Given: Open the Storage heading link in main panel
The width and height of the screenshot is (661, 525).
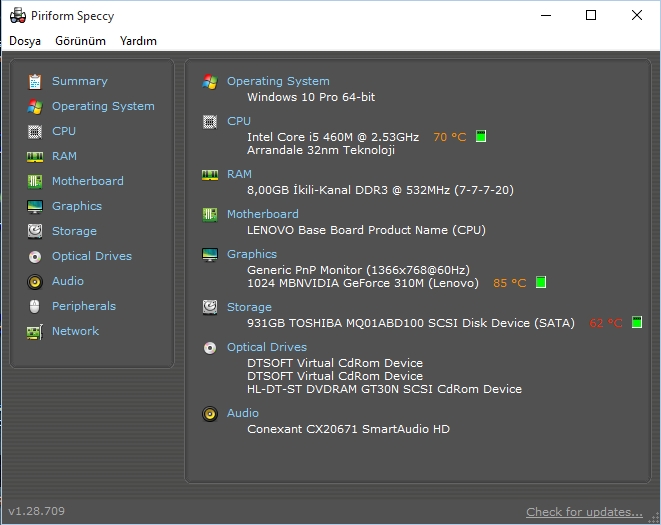Looking at the screenshot, I should coord(249,307).
